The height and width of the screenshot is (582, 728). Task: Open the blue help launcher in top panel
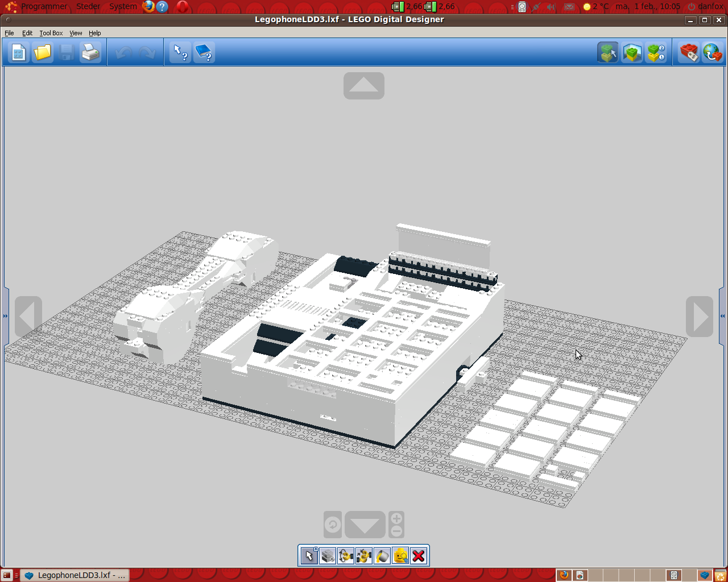point(162,6)
